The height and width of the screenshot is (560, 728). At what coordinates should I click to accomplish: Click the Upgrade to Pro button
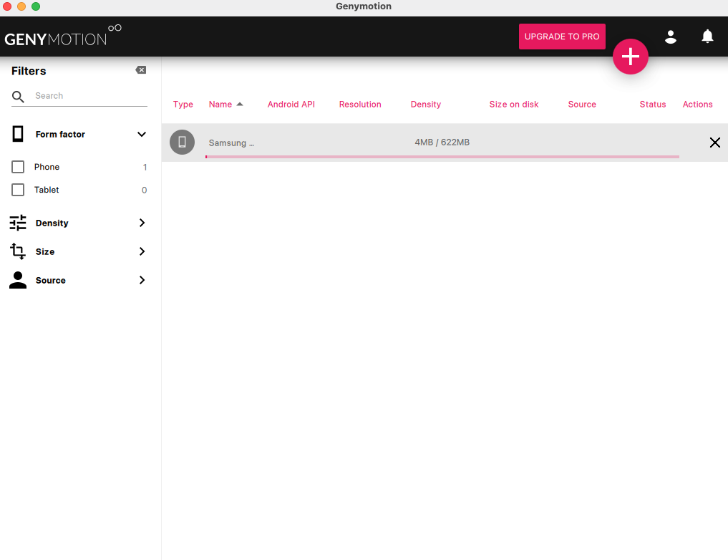click(562, 37)
